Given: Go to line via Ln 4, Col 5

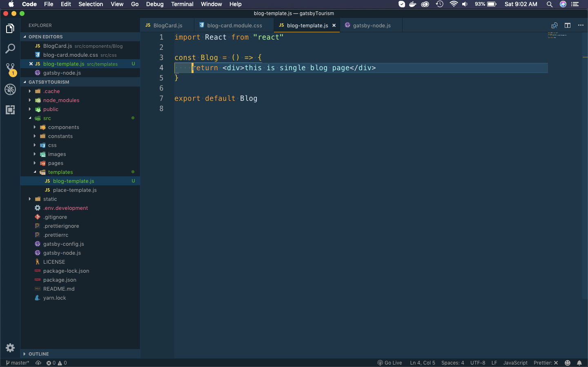Looking at the screenshot, I should point(423,363).
